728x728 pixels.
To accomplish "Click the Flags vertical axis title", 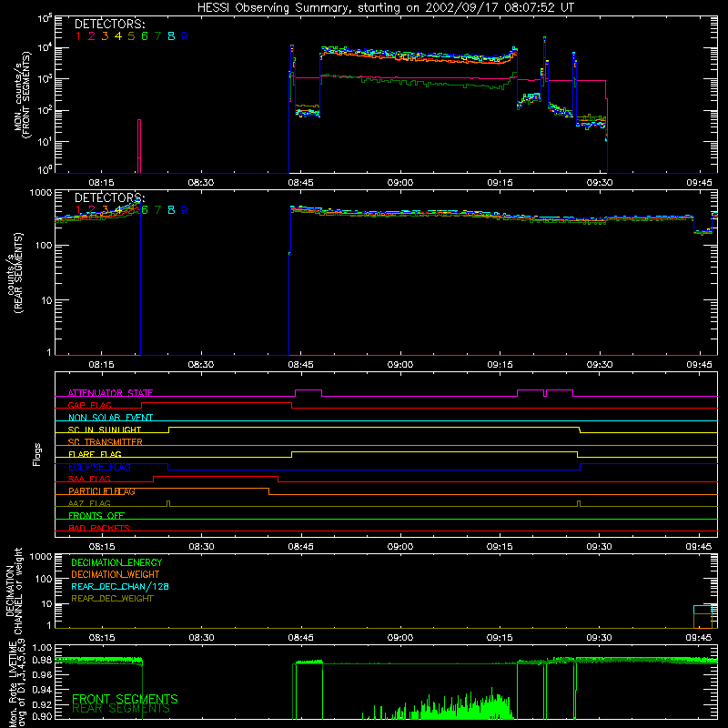I will (37, 454).
